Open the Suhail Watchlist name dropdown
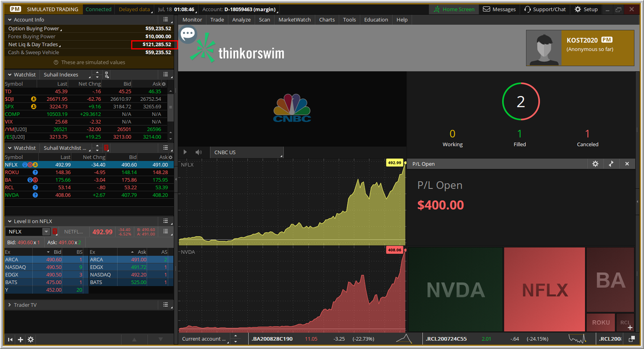Screen dimensions: 644x349 pyautogui.click(x=64, y=148)
